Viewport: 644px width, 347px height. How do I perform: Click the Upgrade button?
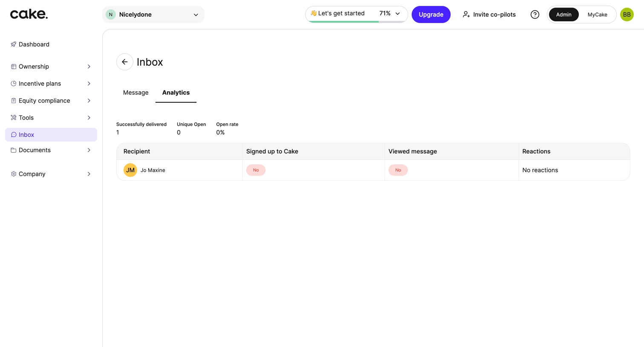[x=431, y=14]
